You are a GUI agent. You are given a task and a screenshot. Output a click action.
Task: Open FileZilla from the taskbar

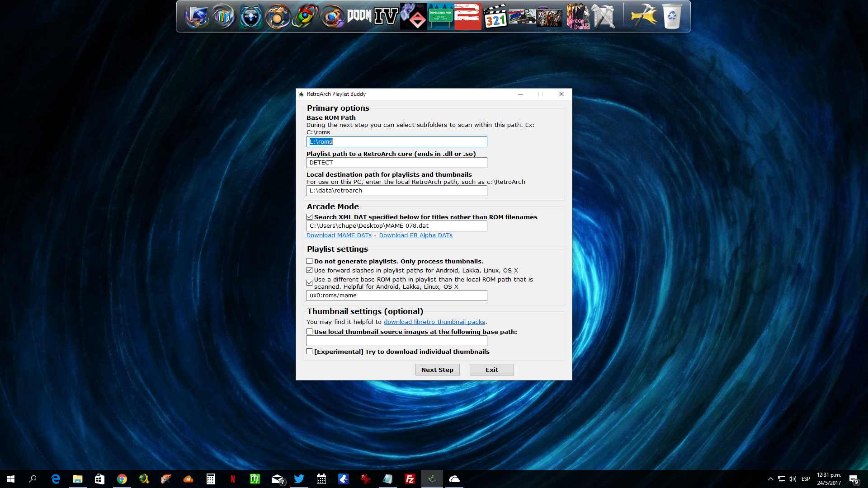click(x=410, y=479)
